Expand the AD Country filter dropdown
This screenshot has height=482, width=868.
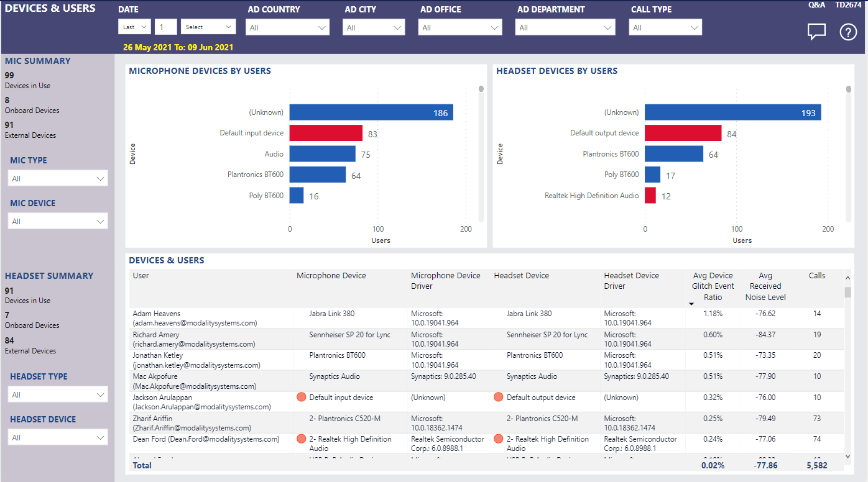(x=288, y=27)
